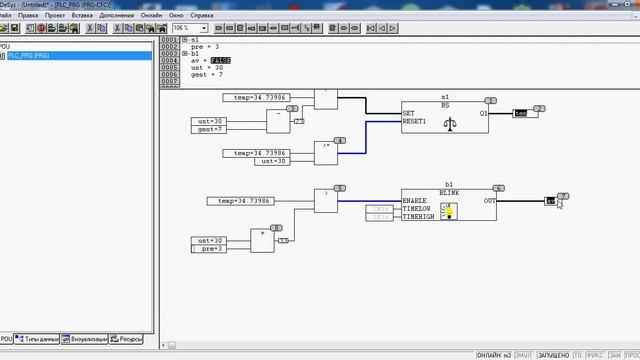Click the lightbulb icon inside BLINK block
Viewport: 640px width, 360px height.
point(449,211)
